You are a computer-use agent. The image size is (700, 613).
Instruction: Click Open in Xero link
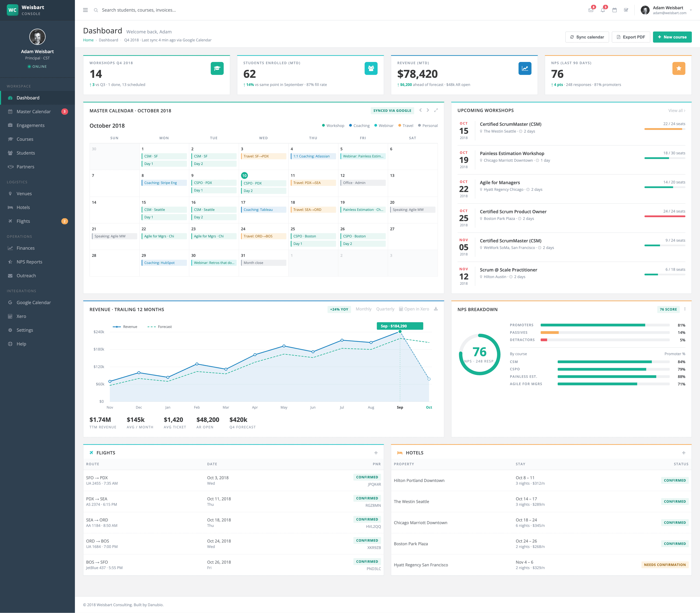tap(414, 309)
